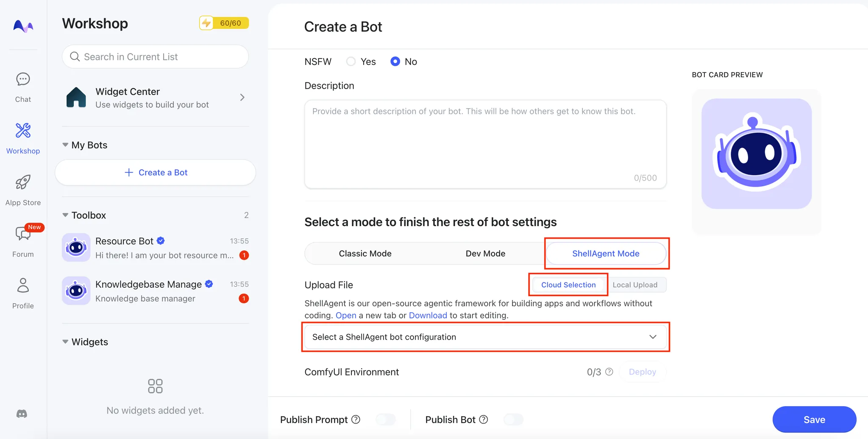Click the ComfyUI Environment help icon

tap(609, 372)
